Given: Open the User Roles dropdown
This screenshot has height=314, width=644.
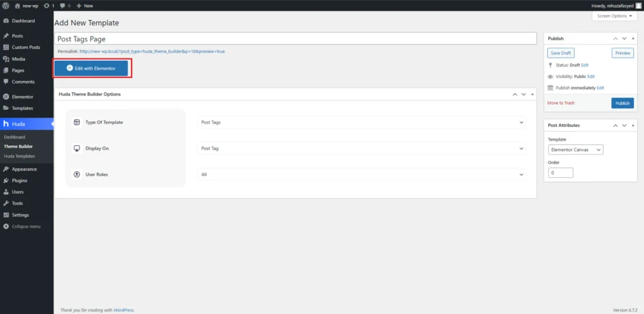Looking at the screenshot, I should tap(362, 175).
